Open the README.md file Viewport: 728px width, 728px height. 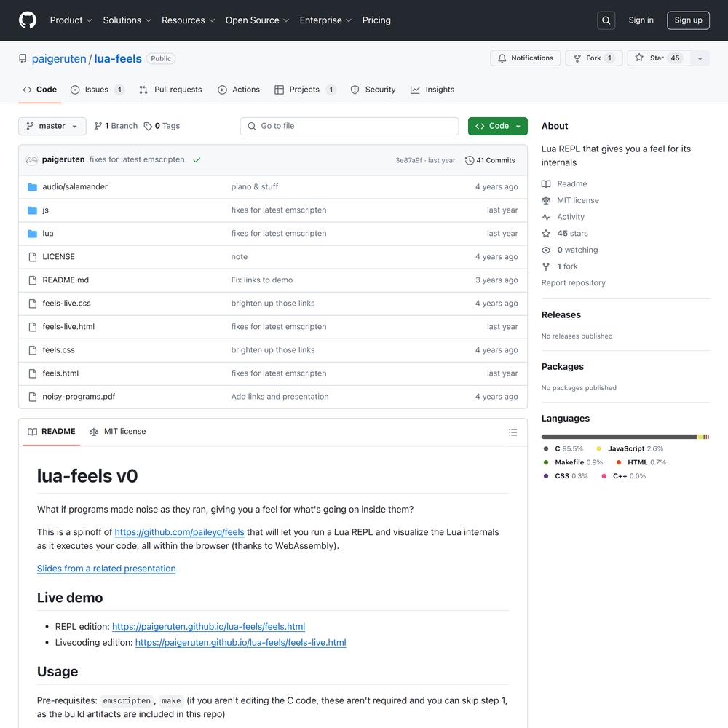point(66,280)
